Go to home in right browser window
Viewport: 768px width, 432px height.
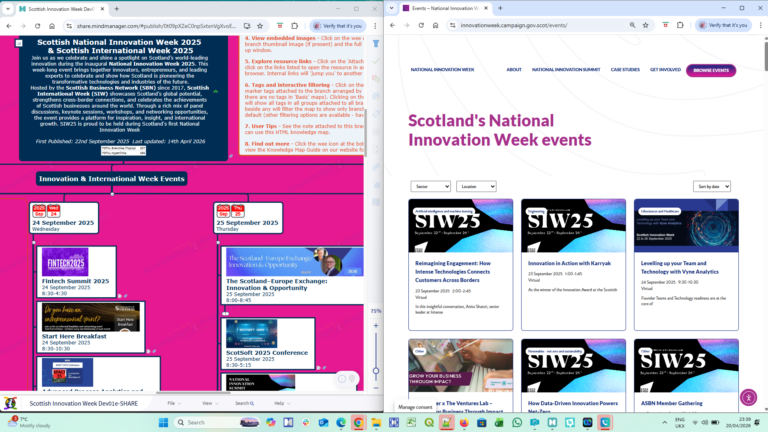point(435,25)
